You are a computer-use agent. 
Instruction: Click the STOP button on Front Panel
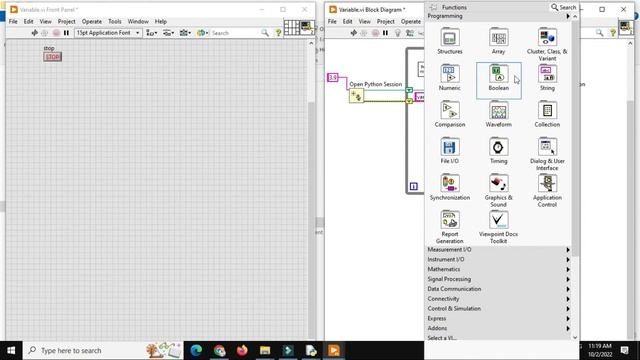[52, 57]
